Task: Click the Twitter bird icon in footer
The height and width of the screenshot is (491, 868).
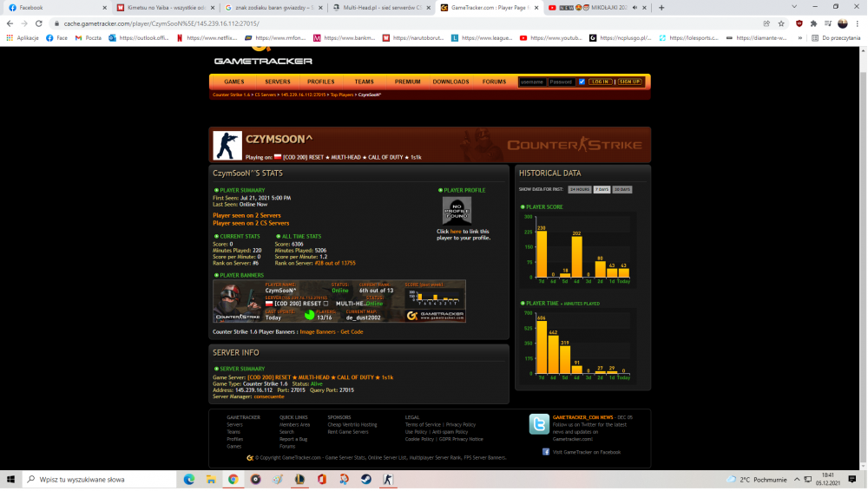Action: click(x=539, y=423)
